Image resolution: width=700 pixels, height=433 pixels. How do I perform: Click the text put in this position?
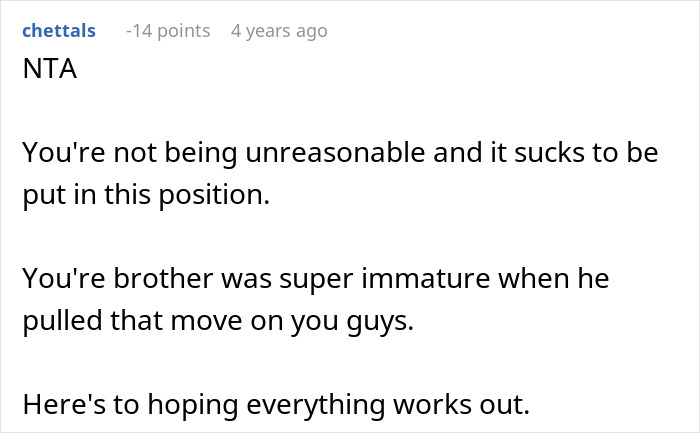click(x=146, y=195)
